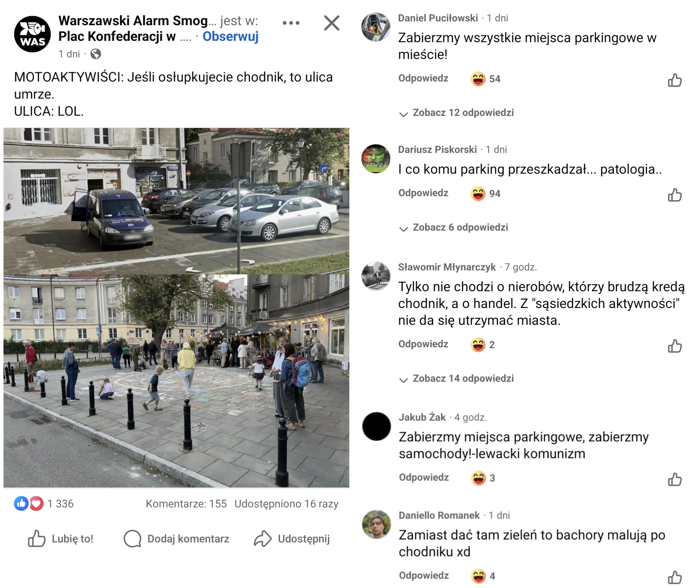Open "Komentarze: 155" comments count
Image resolution: width=700 pixels, height=588 pixels.
[x=186, y=504]
